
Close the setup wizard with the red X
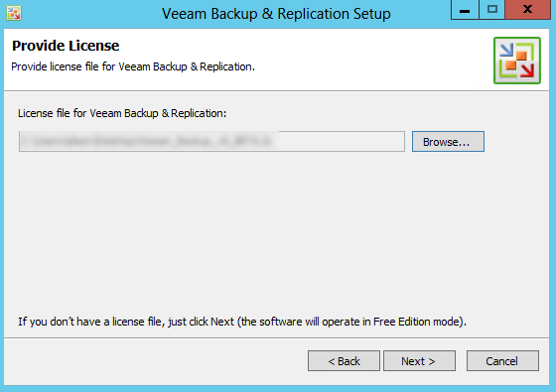click(527, 10)
